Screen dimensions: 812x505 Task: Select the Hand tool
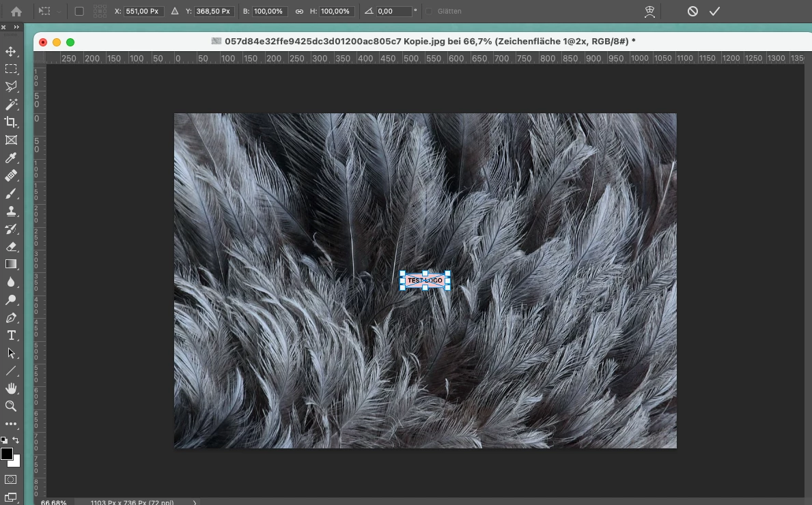(x=11, y=388)
